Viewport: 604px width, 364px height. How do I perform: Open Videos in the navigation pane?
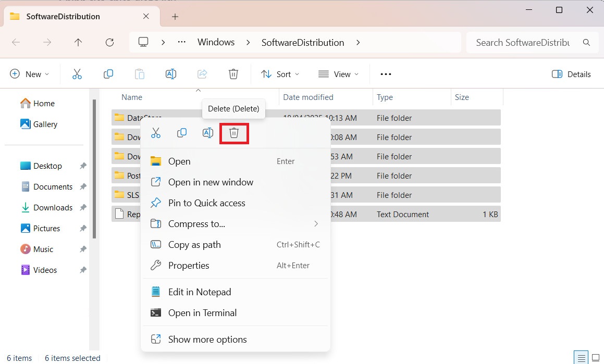click(x=39, y=270)
